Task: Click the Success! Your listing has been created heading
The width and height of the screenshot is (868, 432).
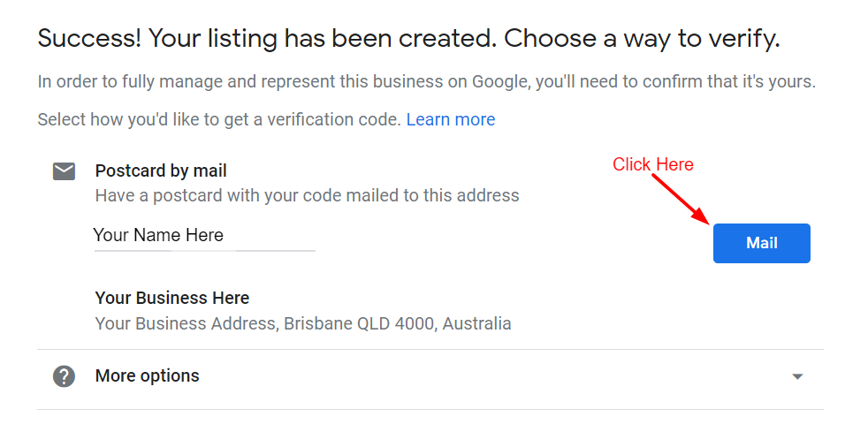Action: 267,39
